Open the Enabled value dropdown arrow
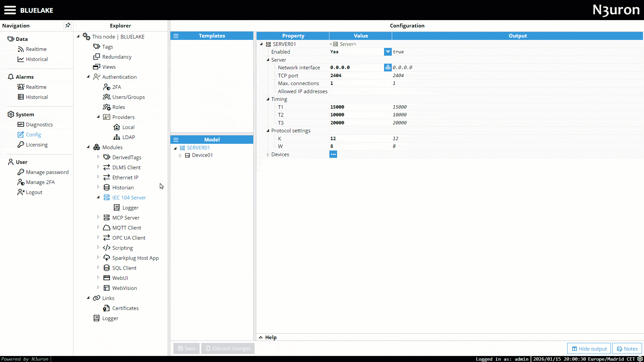This screenshot has height=362, width=644. (x=388, y=52)
